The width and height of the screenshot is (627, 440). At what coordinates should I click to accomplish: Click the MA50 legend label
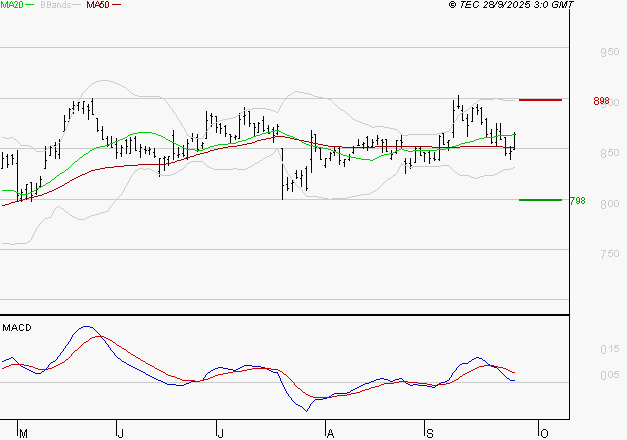(x=97, y=5)
